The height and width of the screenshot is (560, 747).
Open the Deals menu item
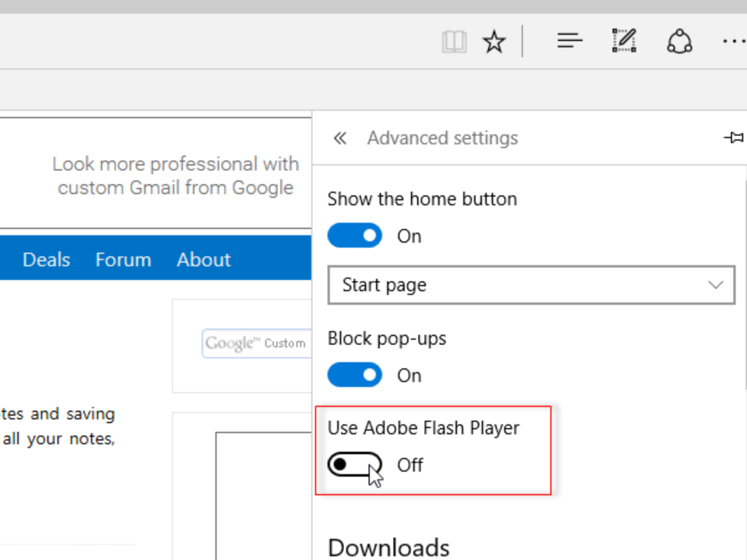click(x=46, y=259)
